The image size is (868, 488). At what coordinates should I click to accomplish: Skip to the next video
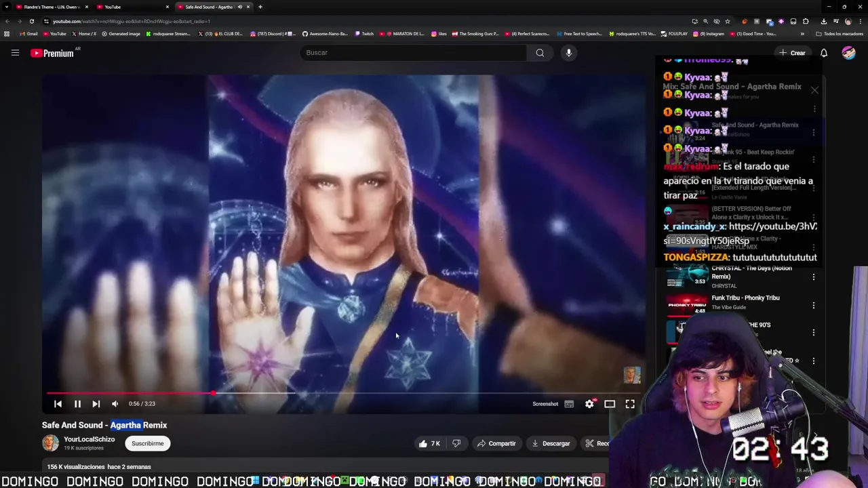coord(96,404)
